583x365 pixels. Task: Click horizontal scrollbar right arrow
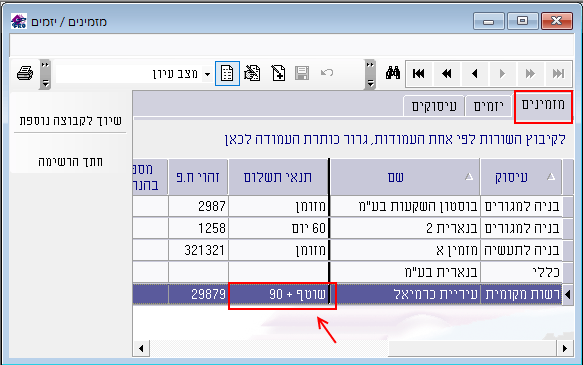565,349
